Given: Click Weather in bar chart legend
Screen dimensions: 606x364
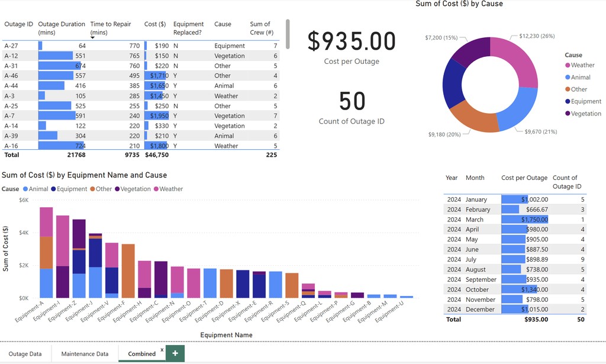Looking at the screenshot, I should click(x=168, y=189).
